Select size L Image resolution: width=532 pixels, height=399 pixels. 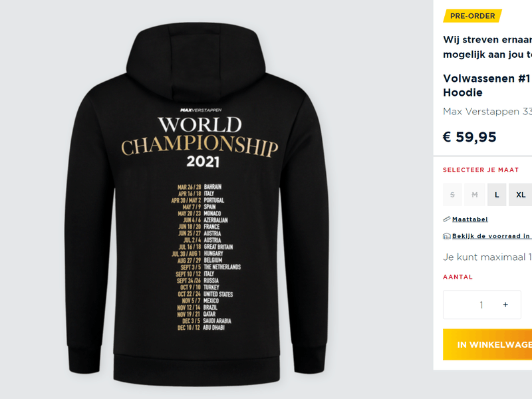(x=497, y=194)
